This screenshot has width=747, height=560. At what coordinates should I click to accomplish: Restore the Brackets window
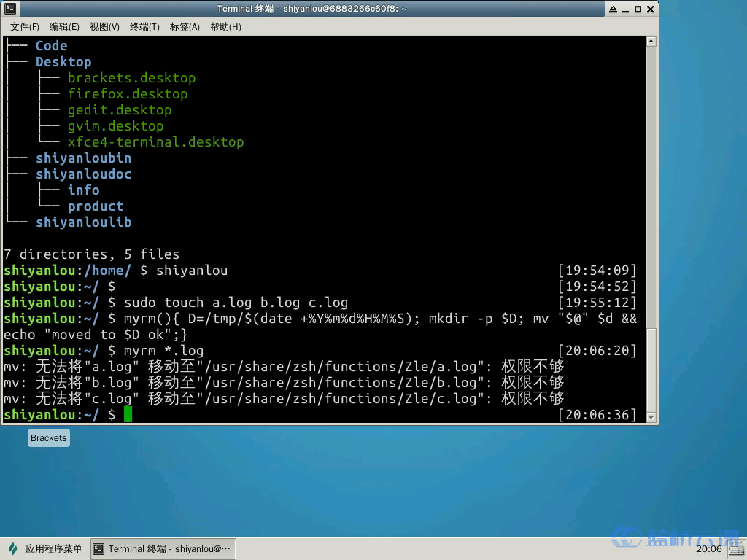click(x=48, y=437)
